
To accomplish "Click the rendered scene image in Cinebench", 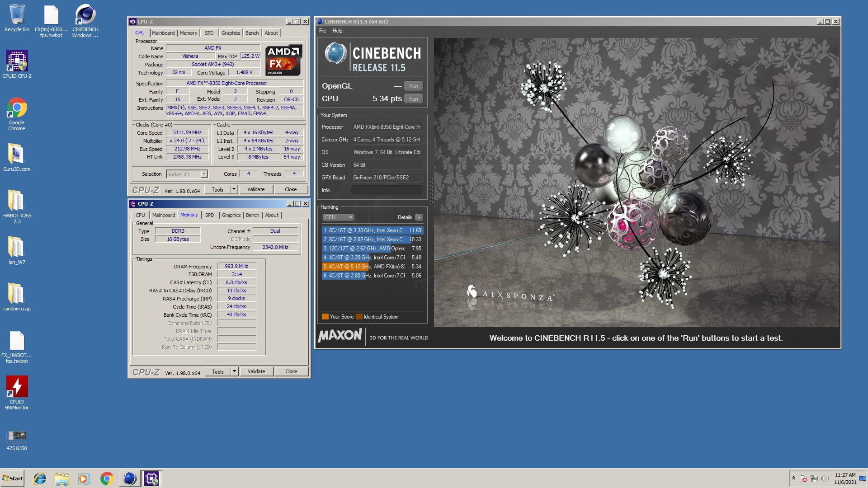I will [x=636, y=183].
